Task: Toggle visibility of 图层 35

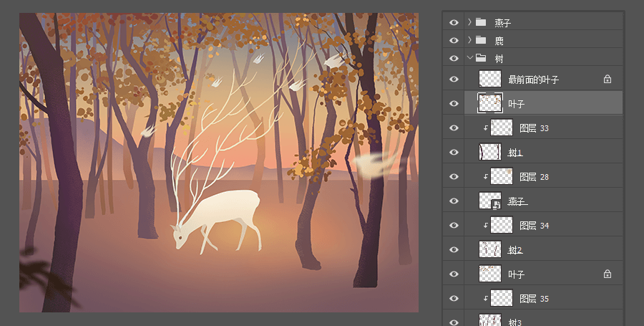Action: pyautogui.click(x=454, y=298)
